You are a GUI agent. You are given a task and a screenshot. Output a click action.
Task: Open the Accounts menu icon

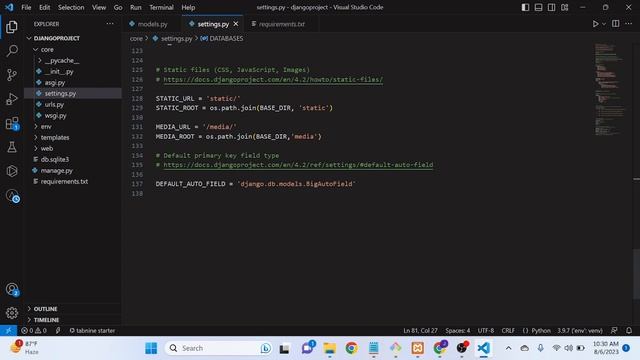(x=12, y=289)
